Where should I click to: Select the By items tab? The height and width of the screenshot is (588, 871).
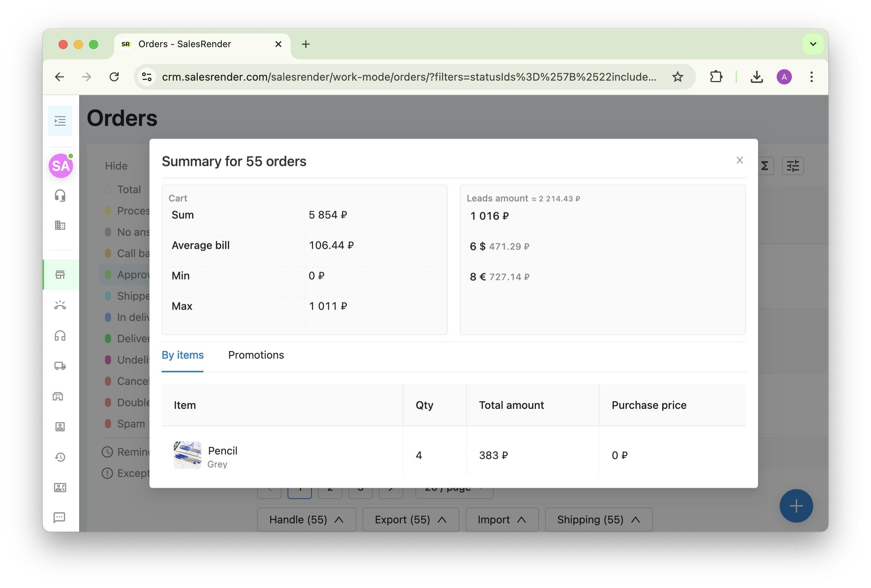point(183,355)
